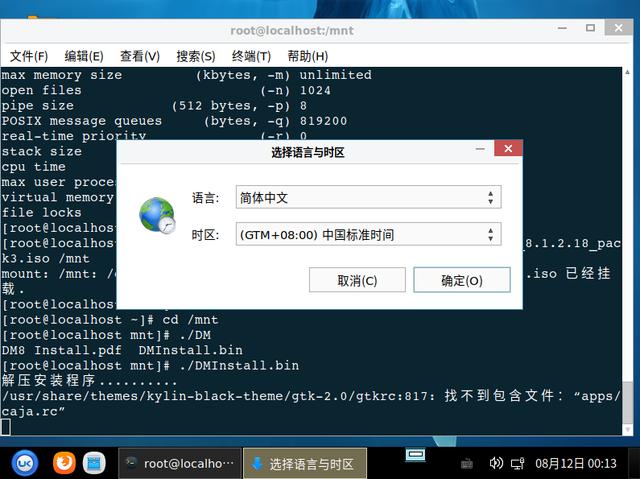Click terminal scrollbar up arrow
This screenshot has width=640, height=479.
tap(627, 72)
